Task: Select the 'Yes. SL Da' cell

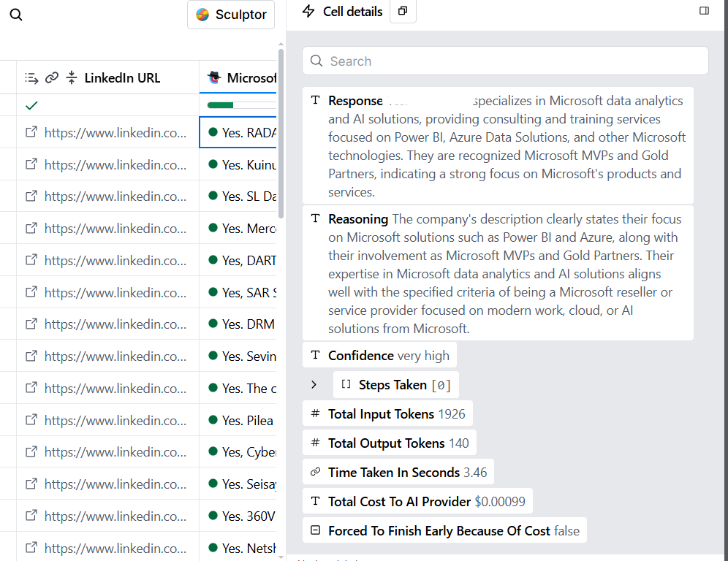Action: click(238, 196)
